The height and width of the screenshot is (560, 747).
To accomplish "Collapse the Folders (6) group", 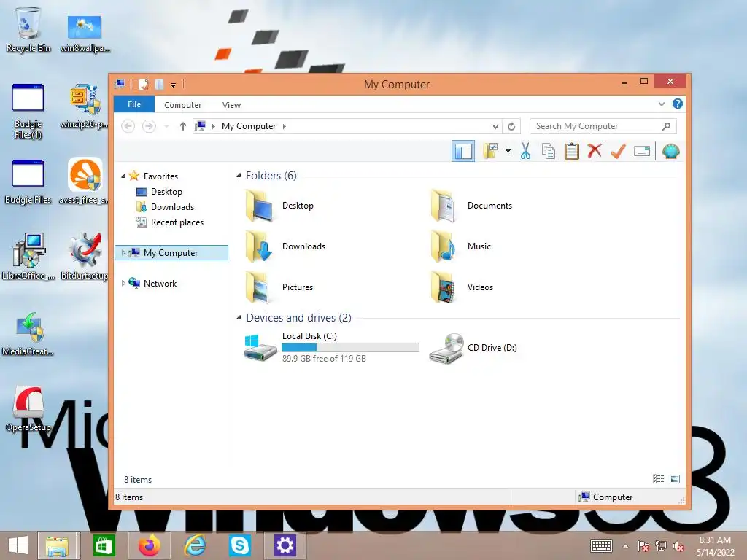I will (x=239, y=176).
